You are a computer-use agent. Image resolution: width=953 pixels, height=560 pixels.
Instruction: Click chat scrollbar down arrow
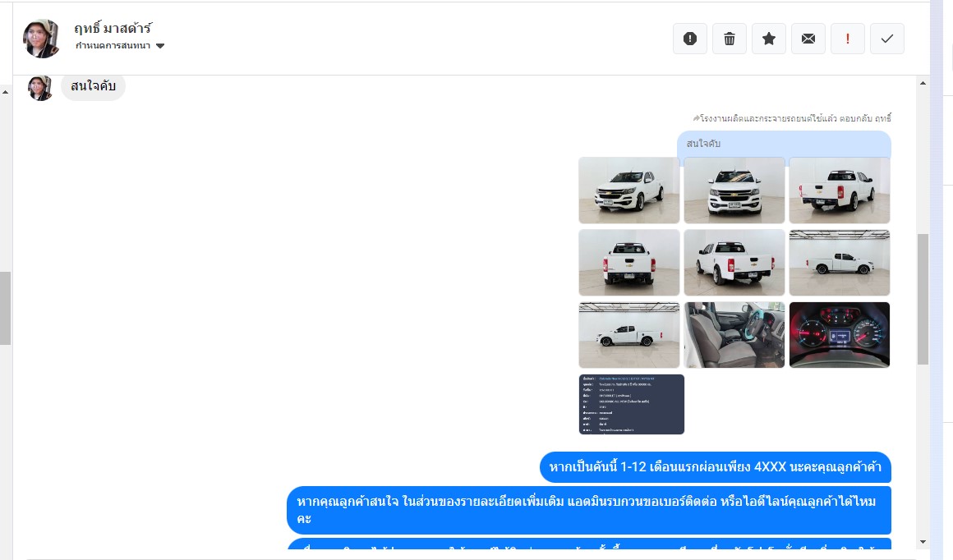(923, 542)
